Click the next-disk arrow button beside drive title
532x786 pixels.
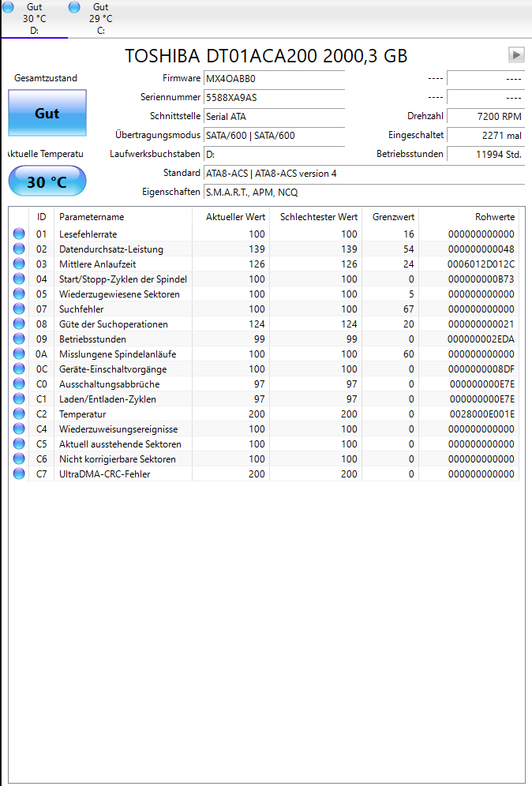point(516,54)
